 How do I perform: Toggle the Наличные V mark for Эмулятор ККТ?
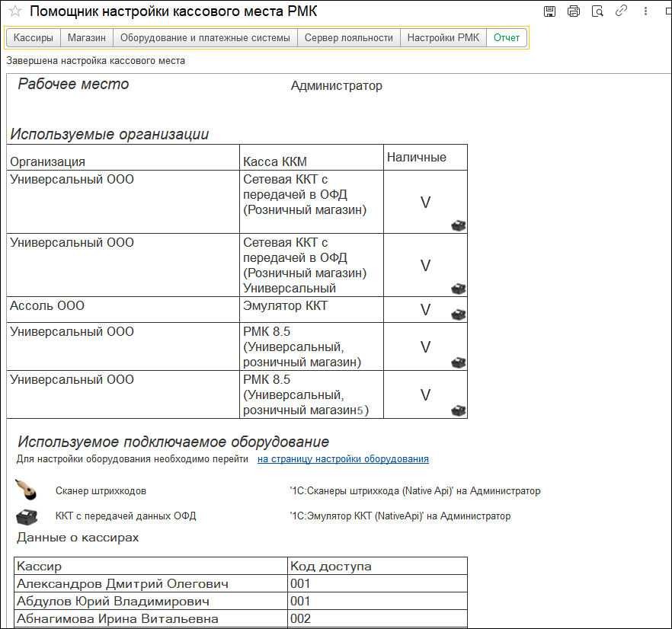point(426,310)
